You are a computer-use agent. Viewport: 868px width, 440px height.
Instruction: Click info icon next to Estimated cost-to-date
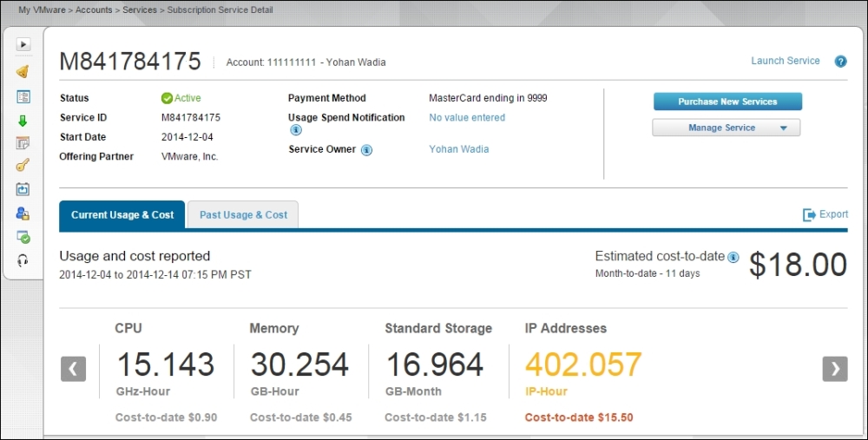(733, 257)
